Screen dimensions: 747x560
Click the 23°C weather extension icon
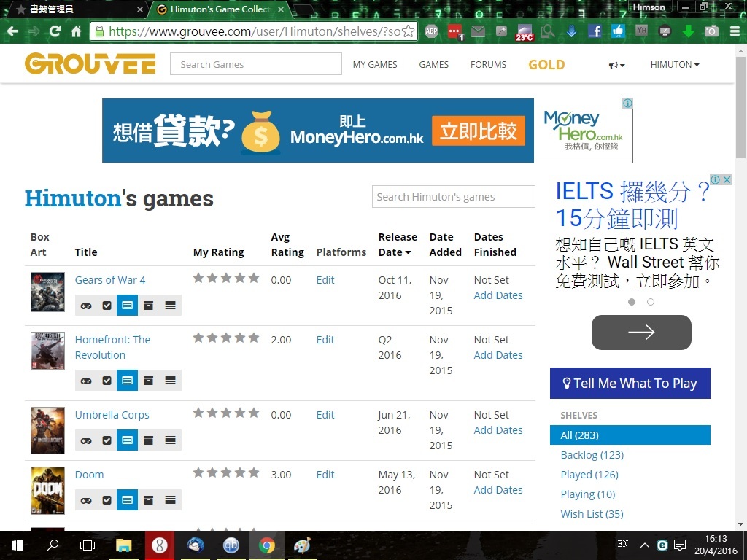tap(524, 32)
